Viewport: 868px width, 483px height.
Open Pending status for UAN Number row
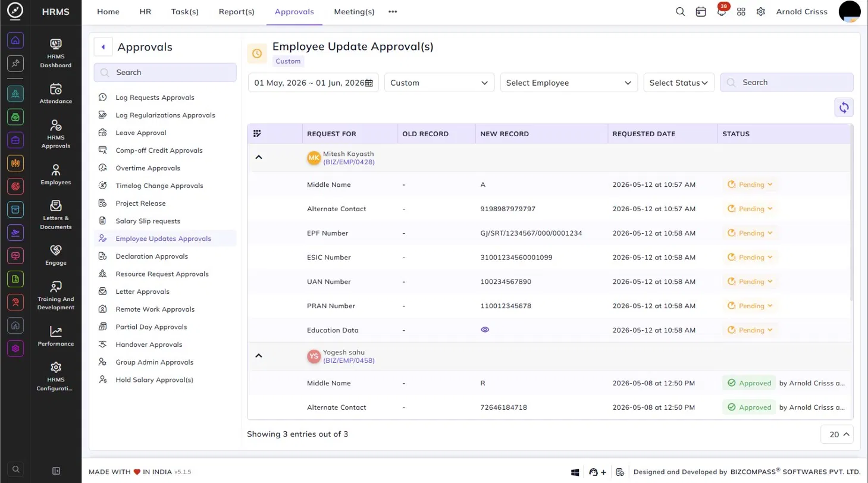click(x=750, y=281)
